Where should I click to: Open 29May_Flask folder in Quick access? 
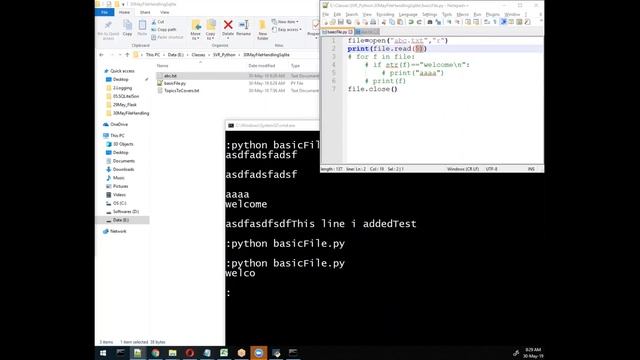point(124,105)
